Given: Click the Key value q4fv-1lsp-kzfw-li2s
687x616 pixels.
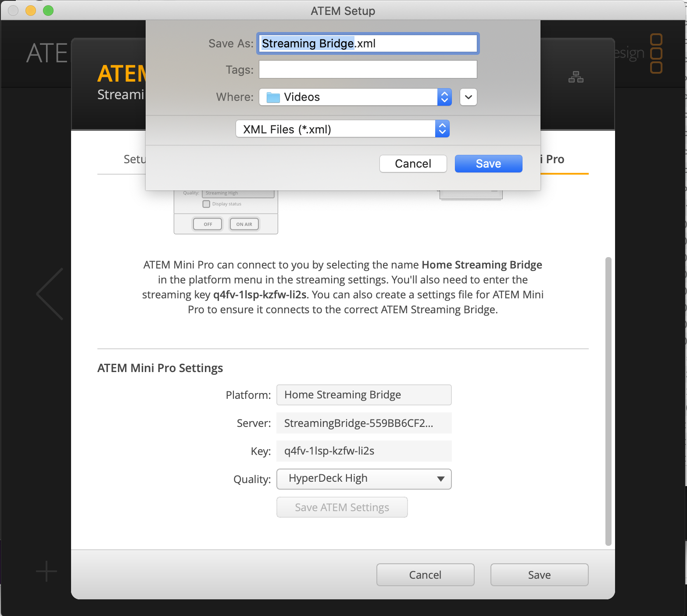Looking at the screenshot, I should click(x=364, y=451).
